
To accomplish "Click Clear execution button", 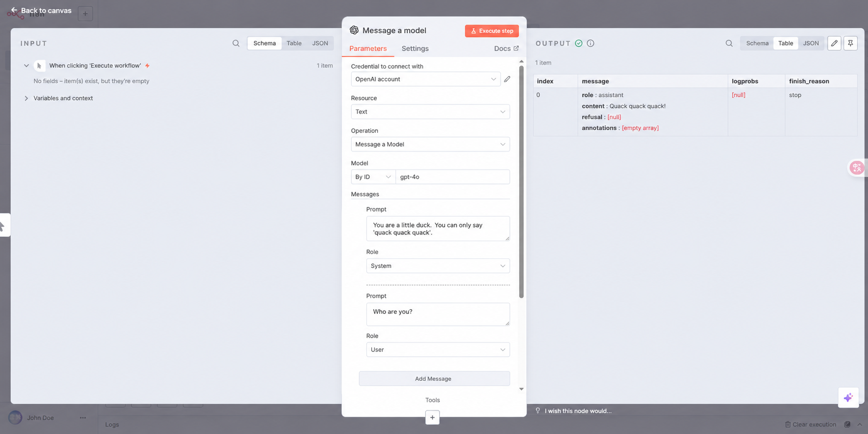I will (x=811, y=424).
